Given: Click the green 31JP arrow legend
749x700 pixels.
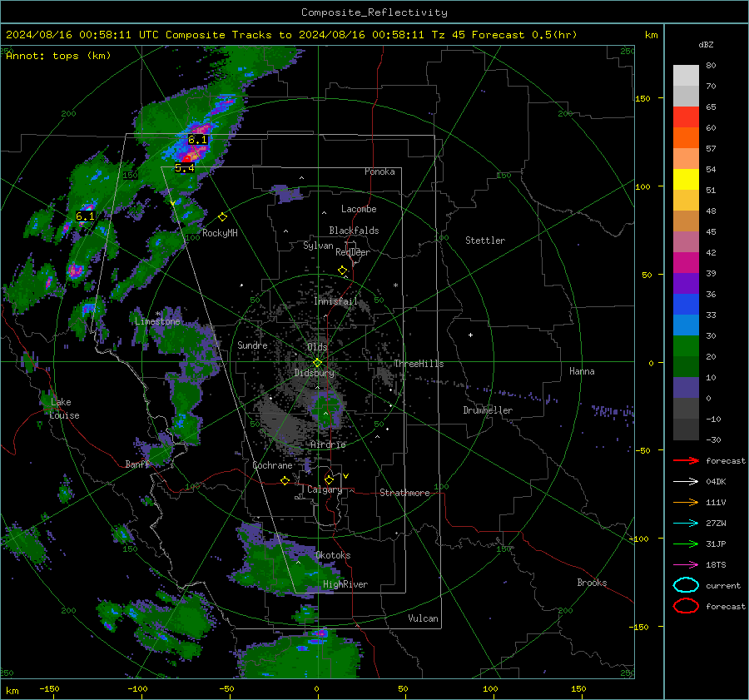Looking at the screenshot, I should 686,544.
